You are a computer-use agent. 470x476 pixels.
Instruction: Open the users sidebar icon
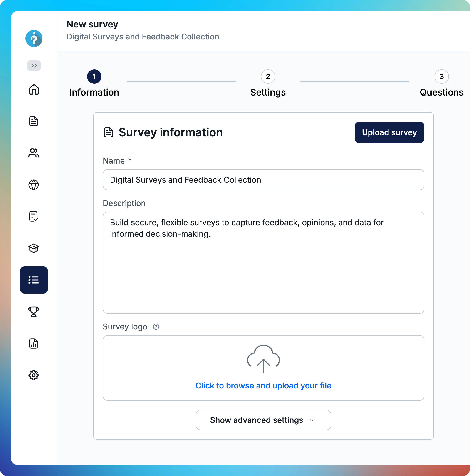34,153
